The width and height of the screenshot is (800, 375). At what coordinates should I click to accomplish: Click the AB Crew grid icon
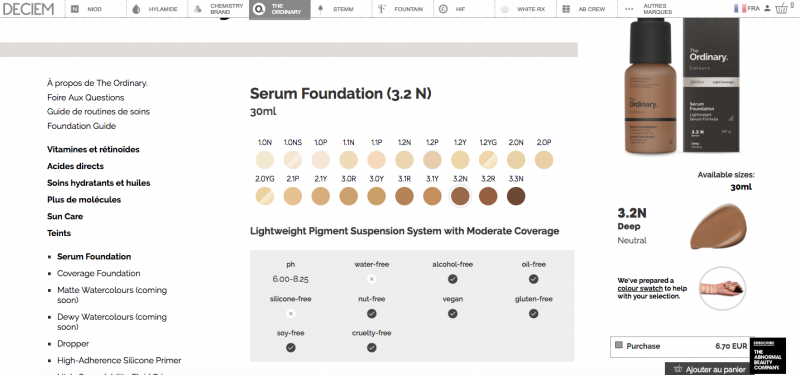(x=566, y=9)
